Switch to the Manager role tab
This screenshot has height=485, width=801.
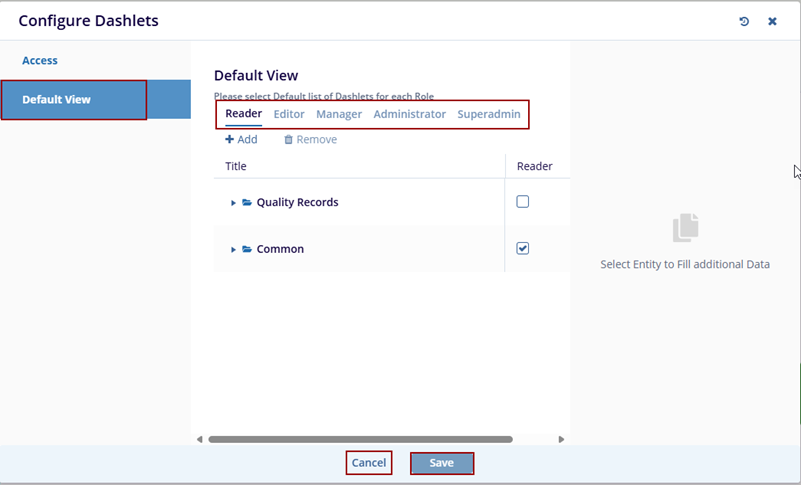point(339,114)
